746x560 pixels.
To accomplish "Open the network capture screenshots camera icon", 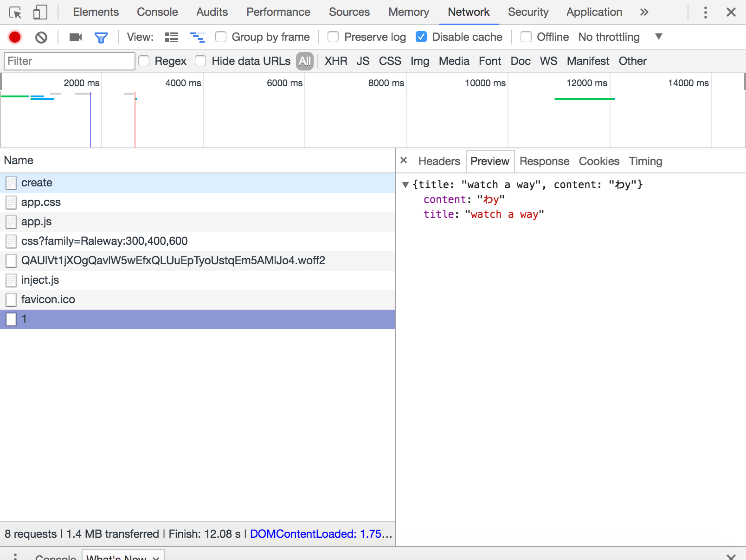I will click(x=75, y=37).
